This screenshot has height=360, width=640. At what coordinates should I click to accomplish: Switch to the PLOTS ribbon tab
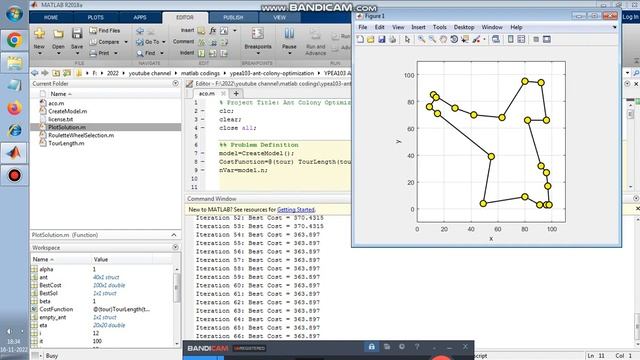pyautogui.click(x=96, y=18)
